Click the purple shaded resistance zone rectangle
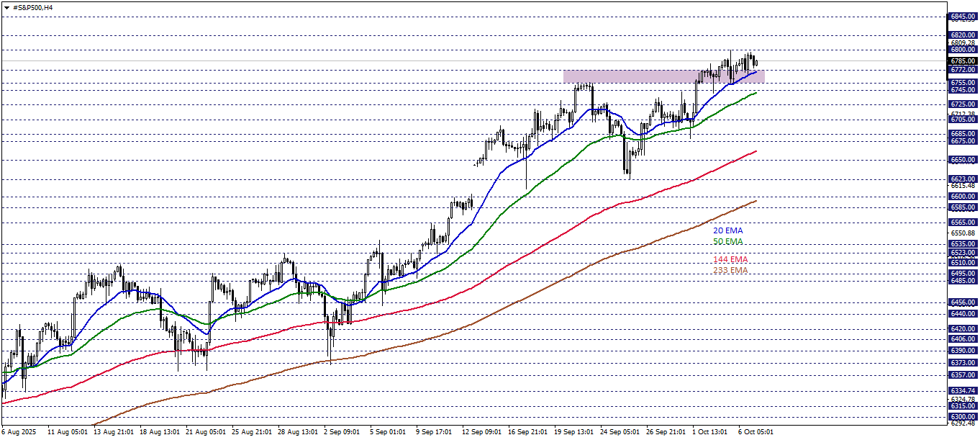The image size is (980, 440). coord(663,76)
